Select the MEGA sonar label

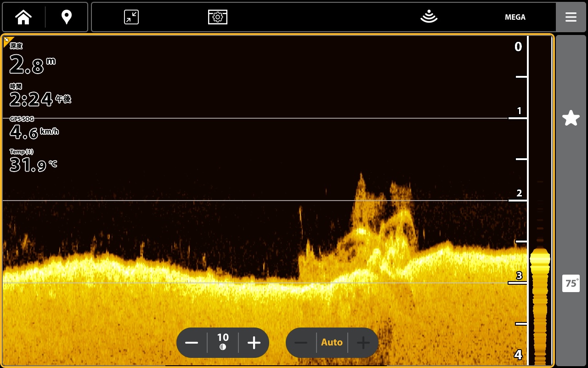(x=515, y=17)
